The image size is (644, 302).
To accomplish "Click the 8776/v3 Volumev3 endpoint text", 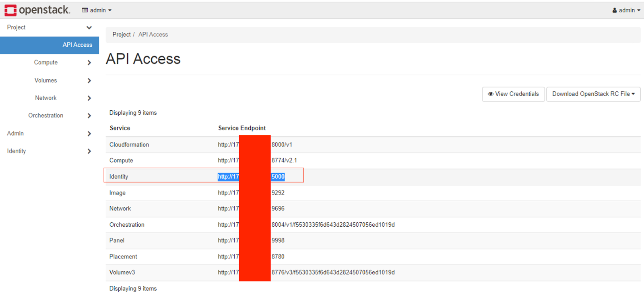I will pos(333,273).
